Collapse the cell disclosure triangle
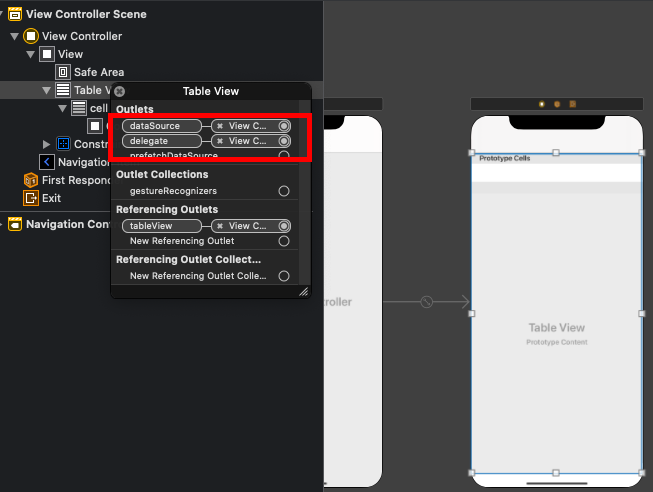The height and width of the screenshot is (492, 653). point(62,108)
